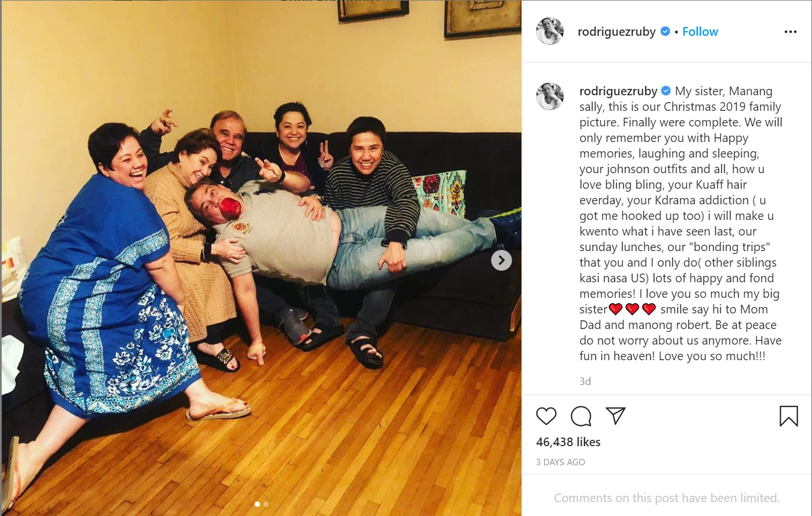Advance to the next photo with the arrow
This screenshot has width=812, height=516.
click(501, 260)
